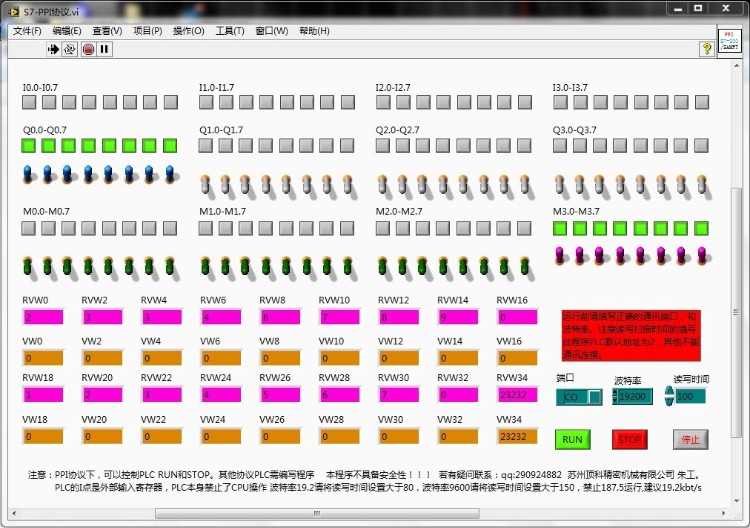
Task: Flip the first green switch under M0.0-M0.7
Action: (28, 267)
